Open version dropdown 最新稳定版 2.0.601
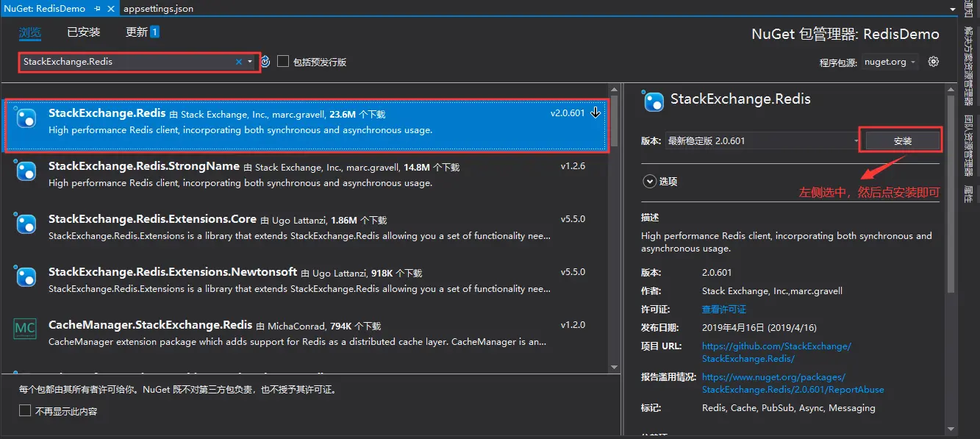Image resolution: width=980 pixels, height=439 pixels. tap(762, 140)
